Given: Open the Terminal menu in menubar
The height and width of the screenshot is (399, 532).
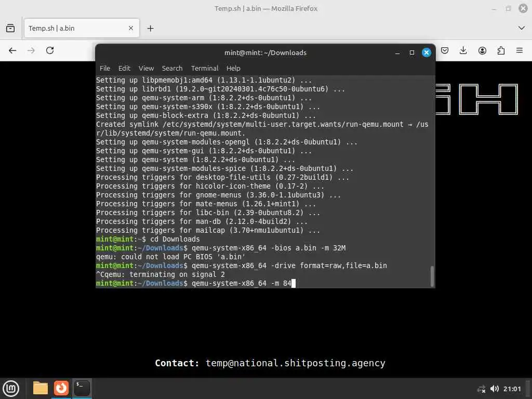Looking at the screenshot, I should (x=205, y=68).
